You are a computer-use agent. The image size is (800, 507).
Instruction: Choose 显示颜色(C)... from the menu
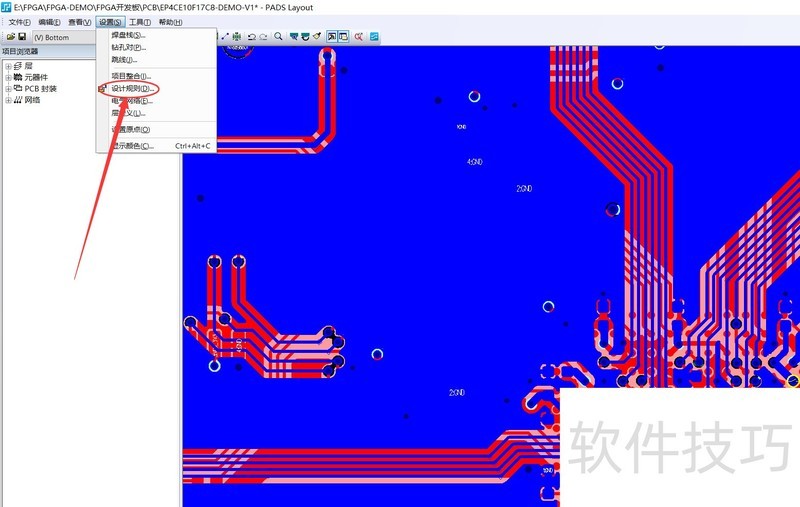[x=156, y=146]
